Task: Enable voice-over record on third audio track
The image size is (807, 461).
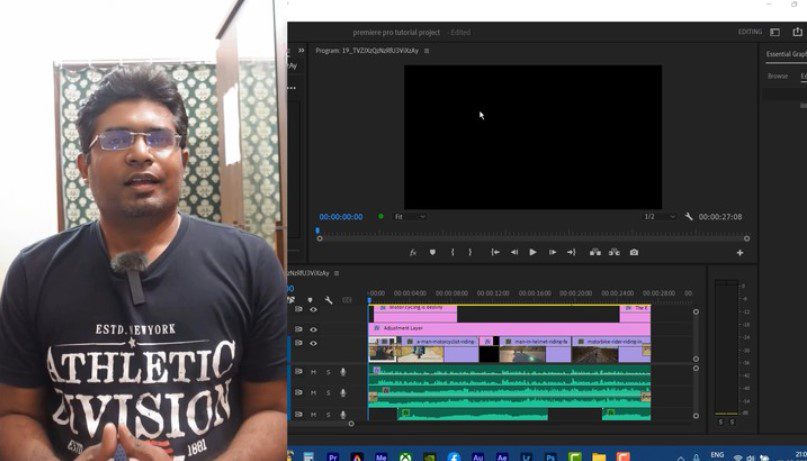Action: [343, 414]
